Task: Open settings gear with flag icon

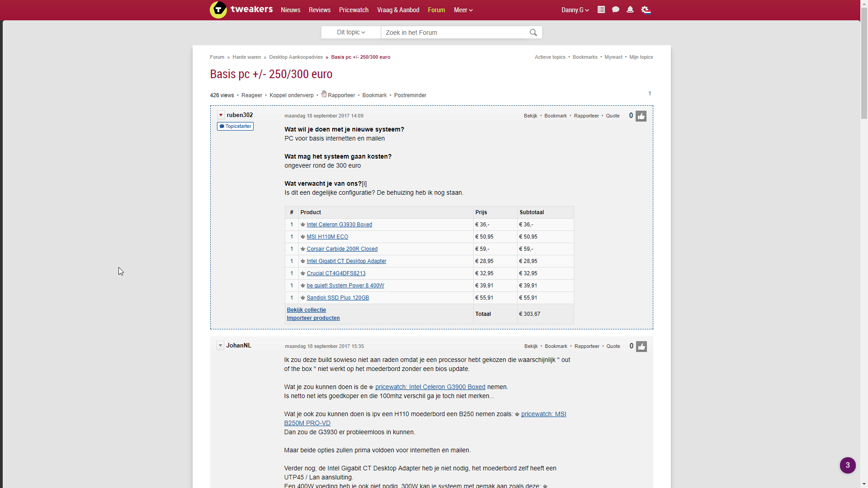Action: point(646,9)
